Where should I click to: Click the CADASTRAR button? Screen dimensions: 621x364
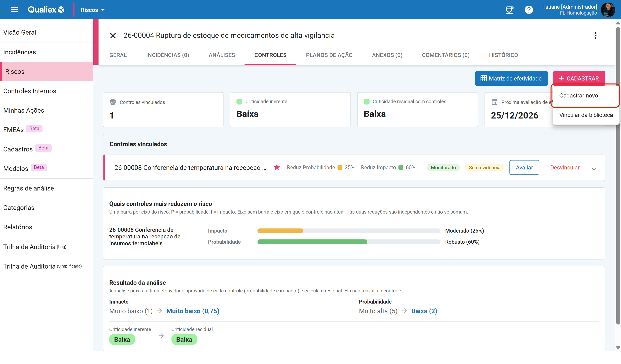coord(579,78)
